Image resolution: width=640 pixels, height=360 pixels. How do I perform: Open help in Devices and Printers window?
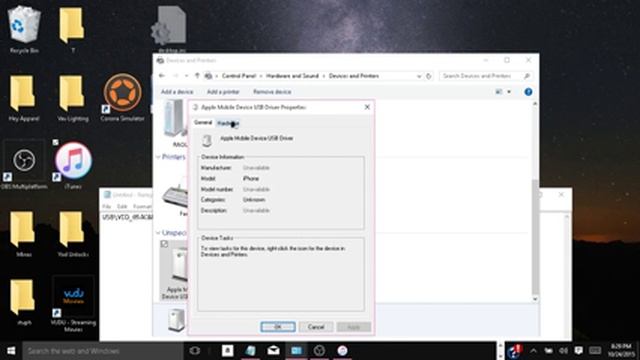[528, 92]
